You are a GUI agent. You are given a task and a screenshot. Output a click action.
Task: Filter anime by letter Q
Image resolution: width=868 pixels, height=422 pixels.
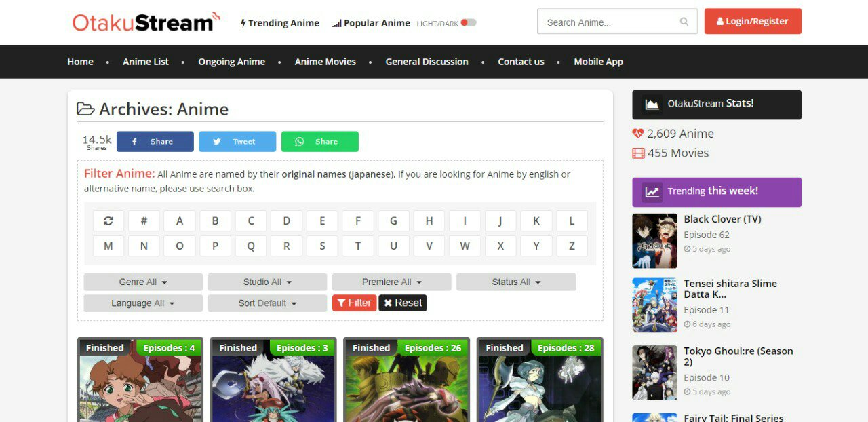[251, 246]
